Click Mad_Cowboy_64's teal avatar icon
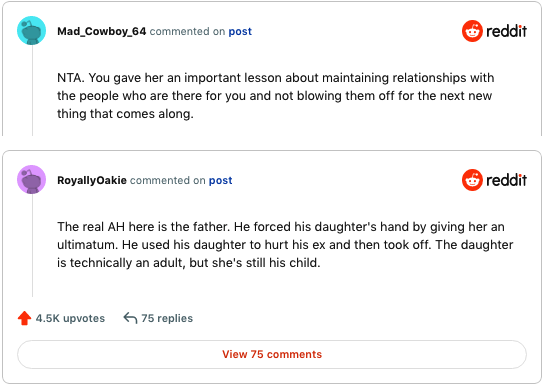The width and height of the screenshot is (545, 385). click(x=32, y=31)
